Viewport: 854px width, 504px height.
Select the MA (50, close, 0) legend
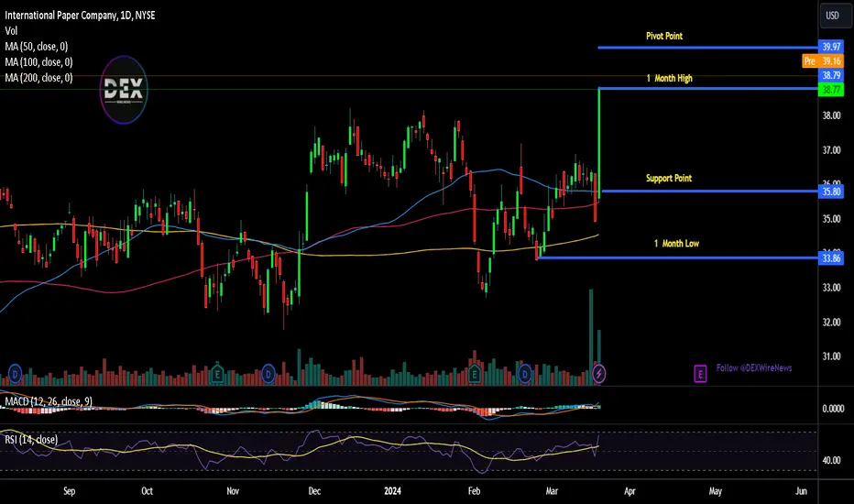point(37,47)
